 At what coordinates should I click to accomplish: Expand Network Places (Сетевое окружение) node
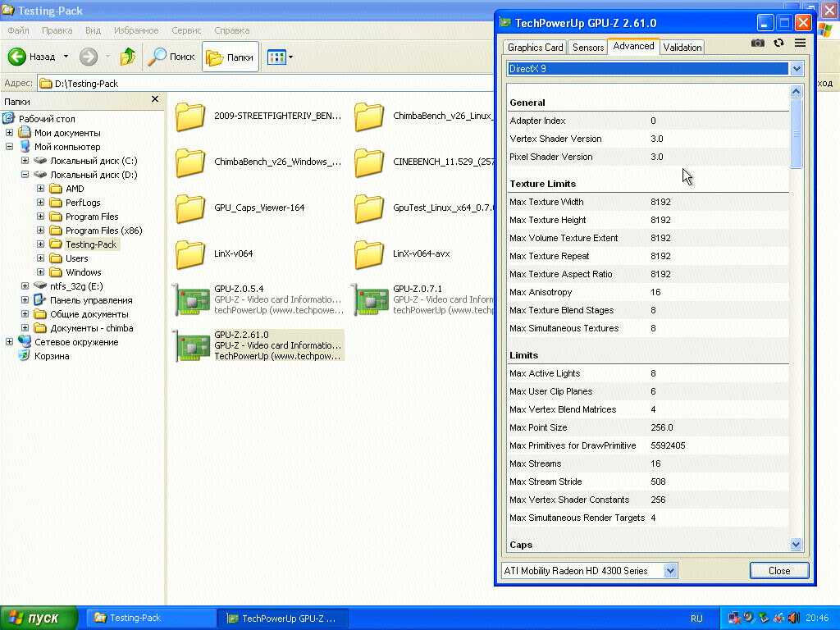coord(9,342)
